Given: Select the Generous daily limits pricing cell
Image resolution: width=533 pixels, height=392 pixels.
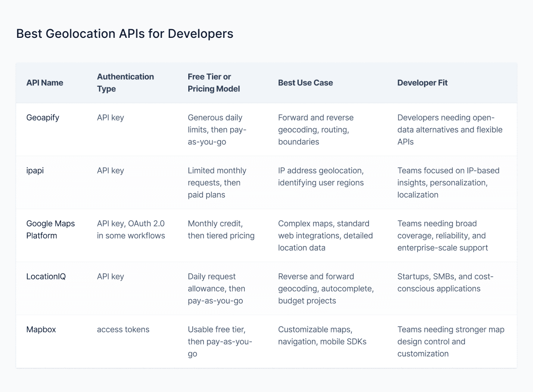Looking at the screenshot, I should pos(217,130).
